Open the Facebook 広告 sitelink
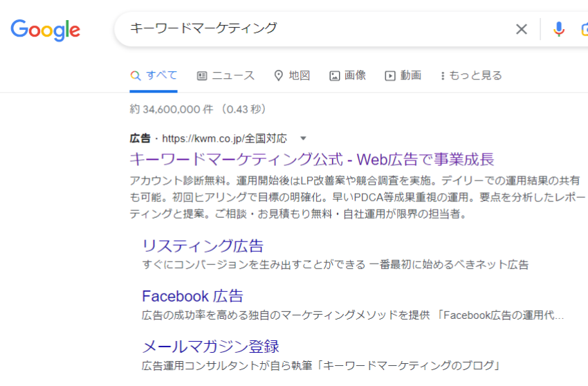588x386 pixels. pos(192,296)
